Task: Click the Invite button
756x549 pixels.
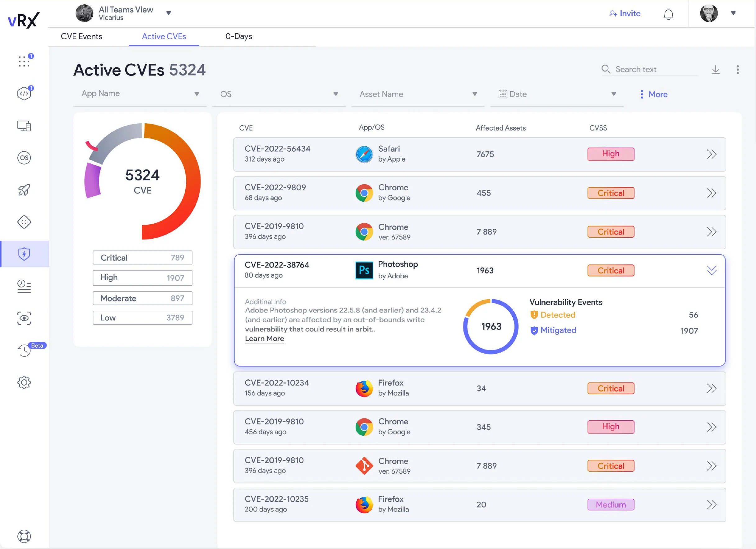Action: pyautogui.click(x=625, y=14)
